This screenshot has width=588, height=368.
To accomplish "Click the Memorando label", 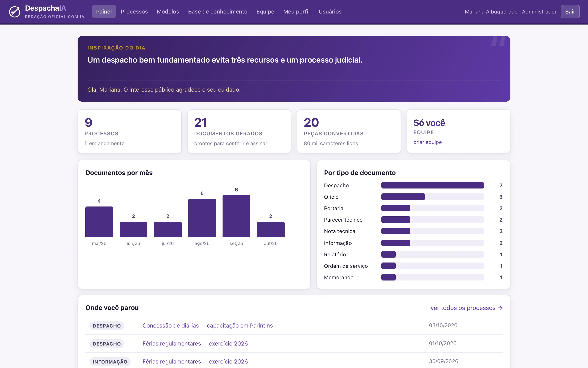I will 339,277.
